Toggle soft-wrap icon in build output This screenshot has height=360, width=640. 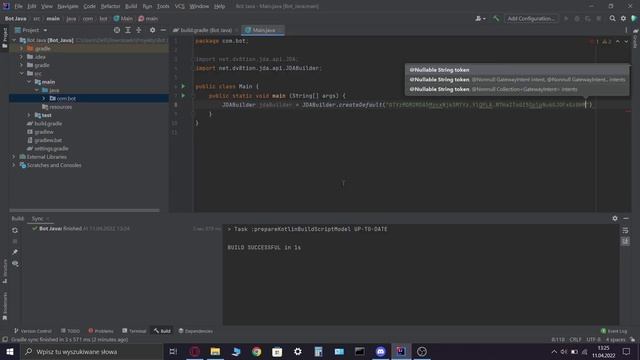tap(625, 231)
